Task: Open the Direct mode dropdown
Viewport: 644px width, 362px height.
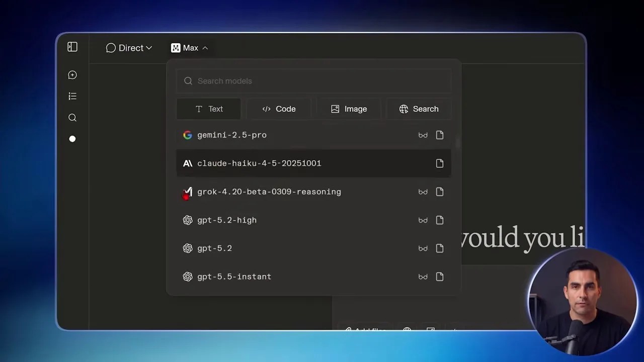Action: coord(129,48)
